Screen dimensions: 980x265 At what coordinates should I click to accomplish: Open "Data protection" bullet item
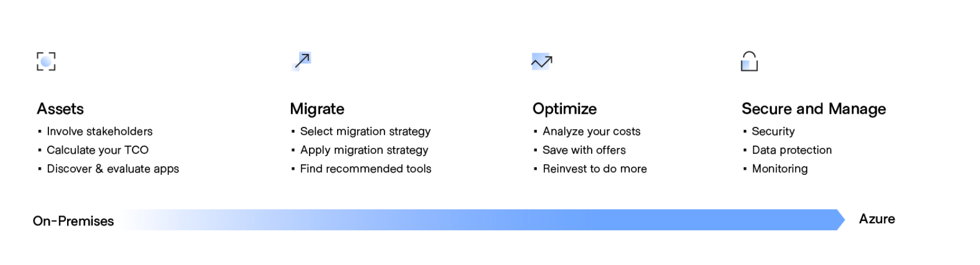(x=791, y=150)
